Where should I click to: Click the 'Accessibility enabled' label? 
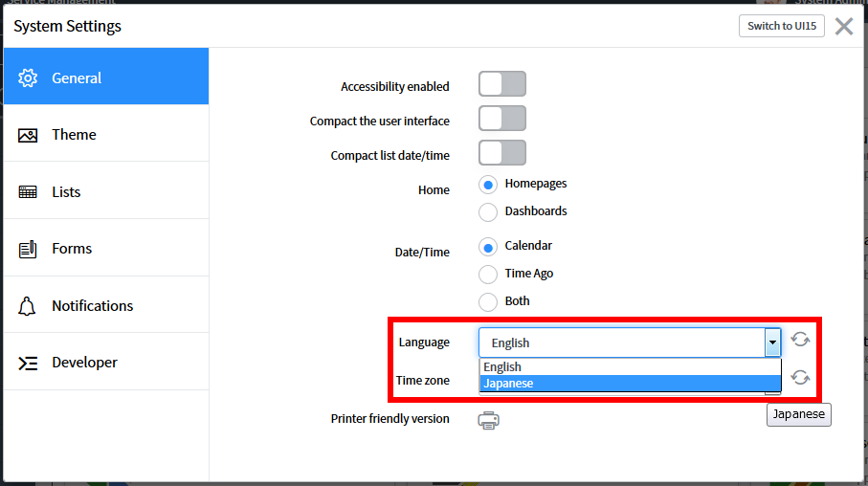point(394,87)
